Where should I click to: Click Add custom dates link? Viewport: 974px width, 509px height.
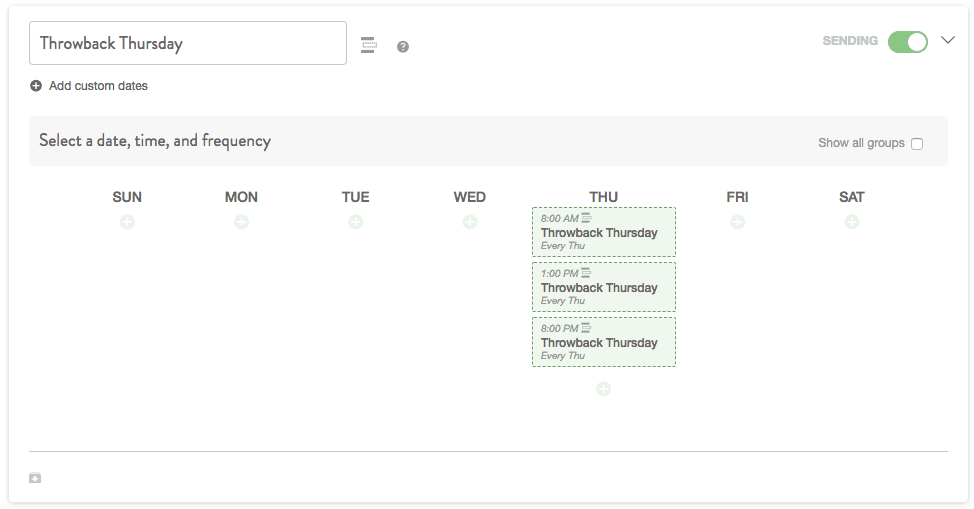point(98,86)
